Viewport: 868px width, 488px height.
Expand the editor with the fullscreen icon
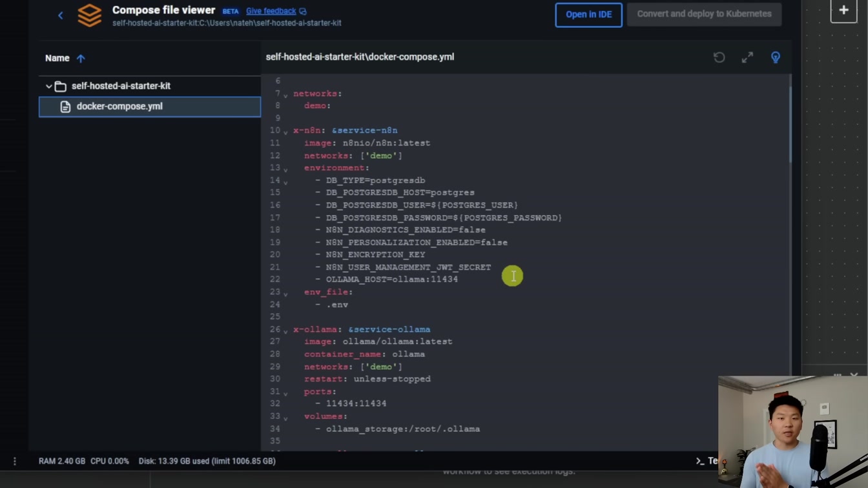coord(747,57)
